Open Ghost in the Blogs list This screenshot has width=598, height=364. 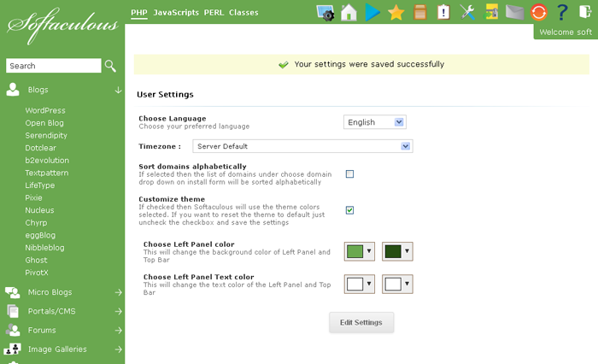tap(36, 261)
